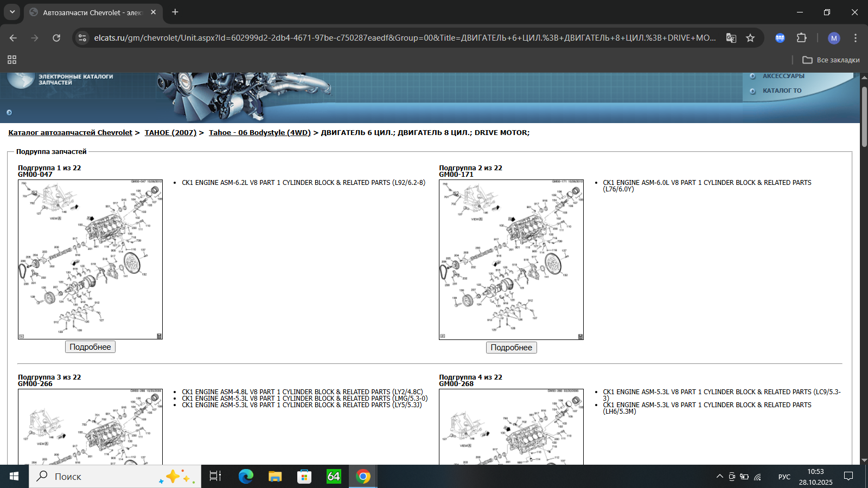Image resolution: width=868 pixels, height=488 pixels.
Task: Reload the current page
Action: tap(56, 38)
